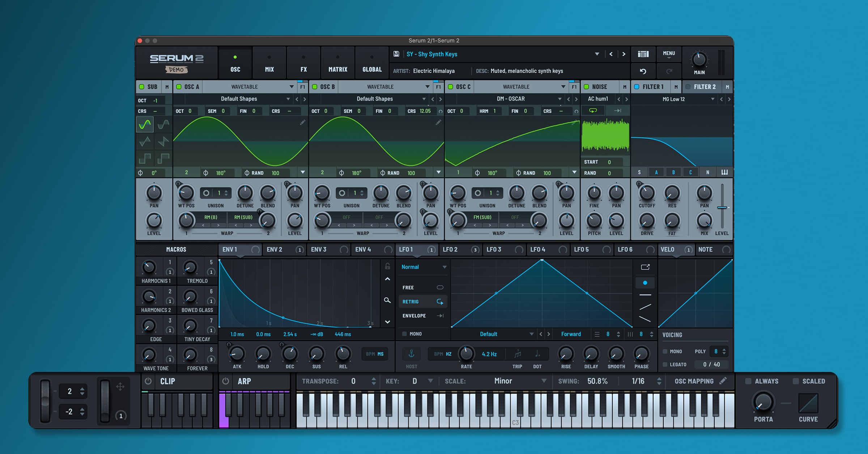Open the KEY D dropdown
This screenshot has height=454, width=868.
coord(430,381)
